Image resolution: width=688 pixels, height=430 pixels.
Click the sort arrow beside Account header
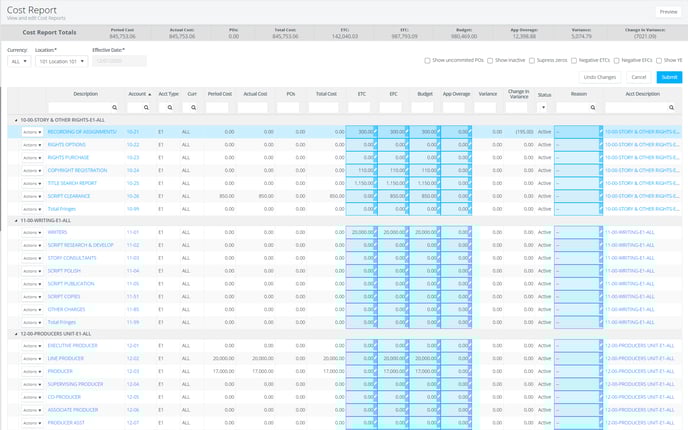point(150,94)
